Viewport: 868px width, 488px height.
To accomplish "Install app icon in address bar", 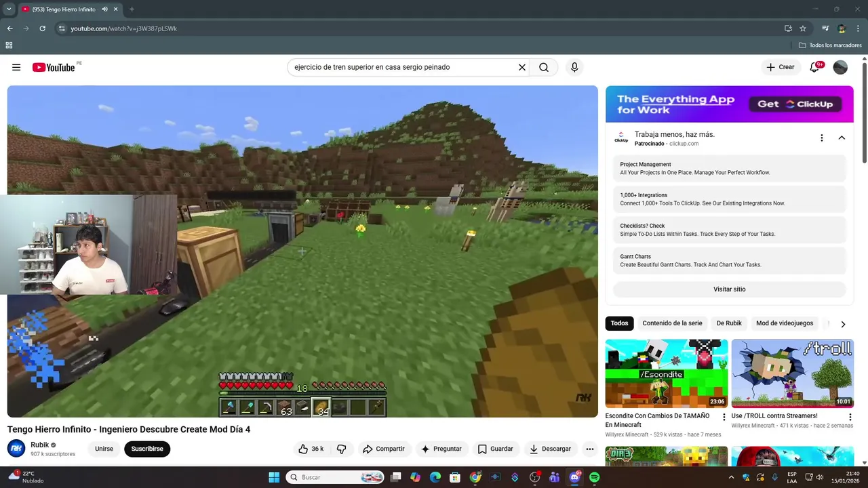I will (x=788, y=28).
